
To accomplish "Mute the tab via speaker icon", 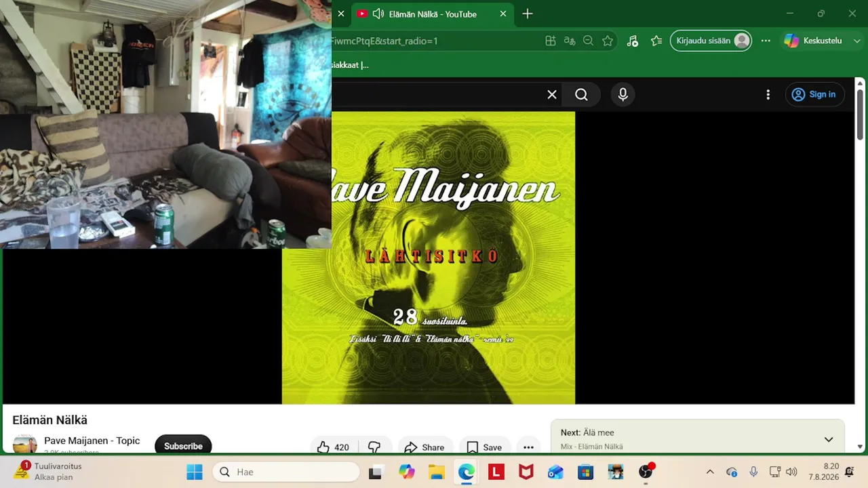I will (378, 14).
